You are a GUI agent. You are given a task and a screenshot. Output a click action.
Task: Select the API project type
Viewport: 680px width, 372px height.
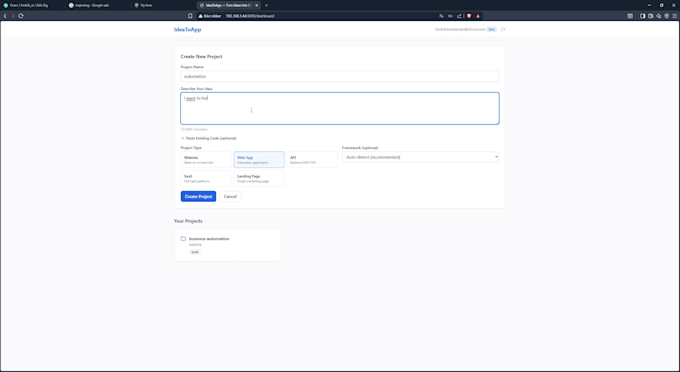pyautogui.click(x=312, y=160)
